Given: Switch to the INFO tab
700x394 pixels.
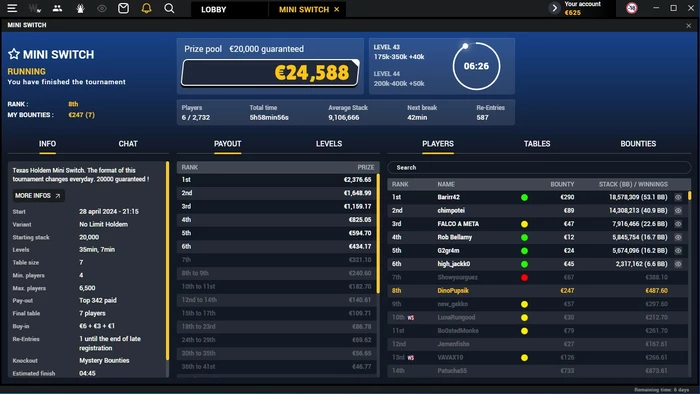Looking at the screenshot, I should pos(47,144).
